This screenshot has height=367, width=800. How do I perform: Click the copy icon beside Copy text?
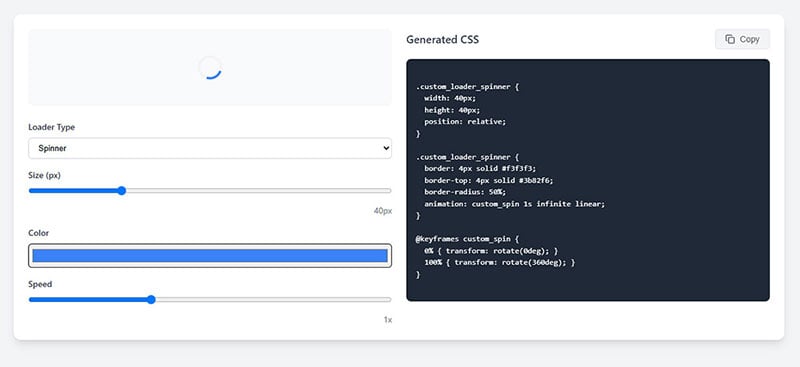coord(730,39)
